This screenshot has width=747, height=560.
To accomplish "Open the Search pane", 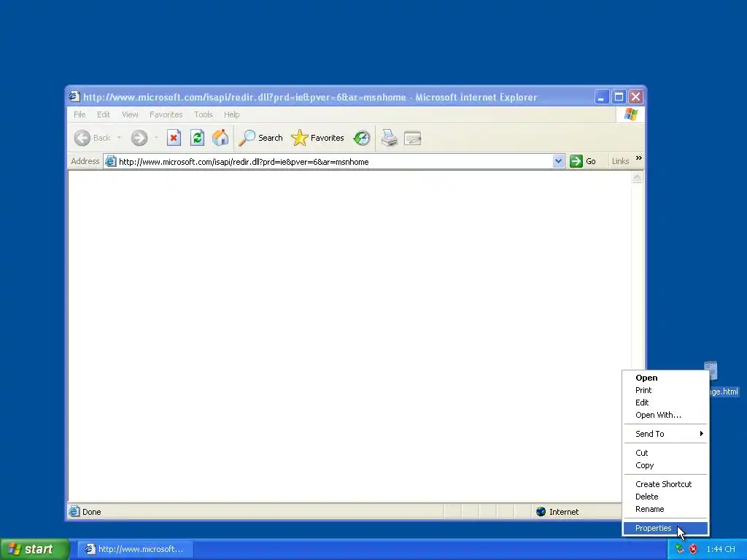I will tap(260, 138).
